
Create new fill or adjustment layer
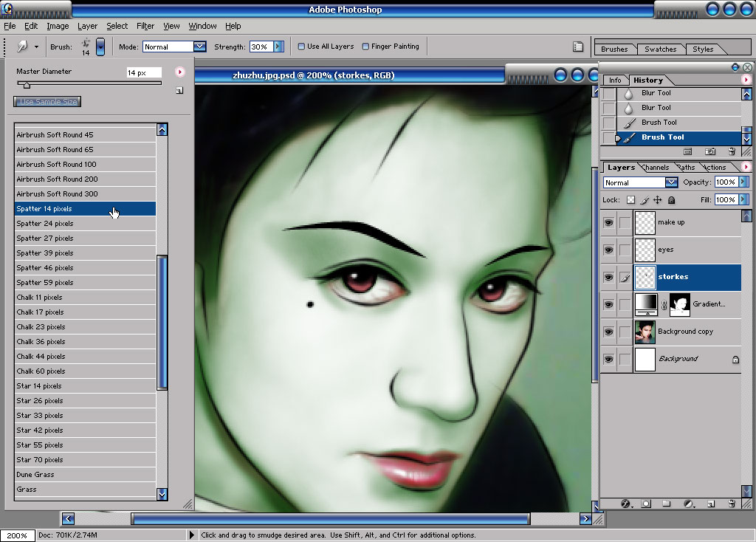(689, 504)
